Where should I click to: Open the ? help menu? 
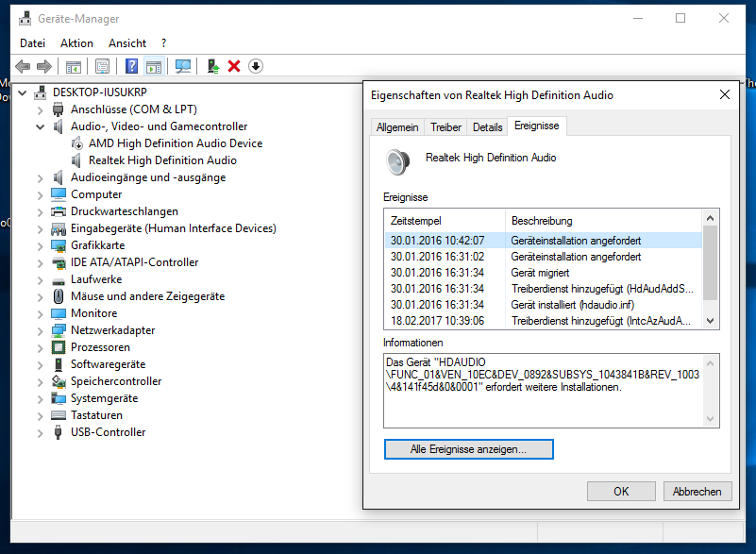164,43
